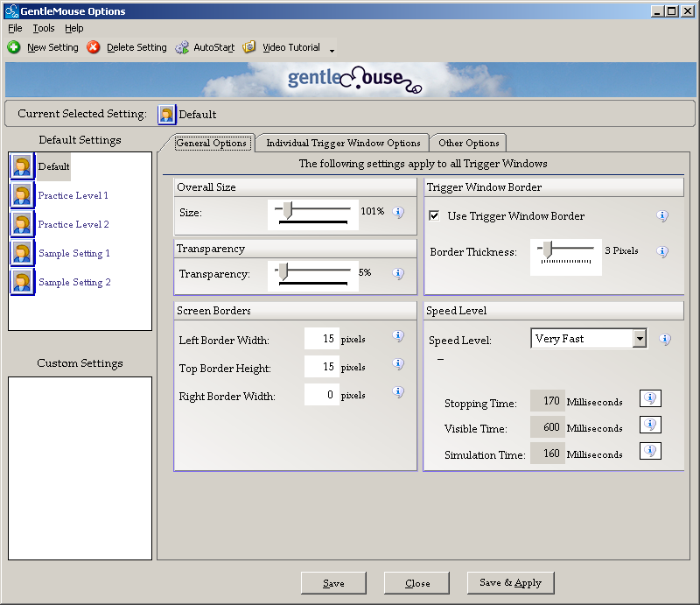This screenshot has width=700, height=605.
Task: Click the Overall Size slider
Action: point(313,215)
